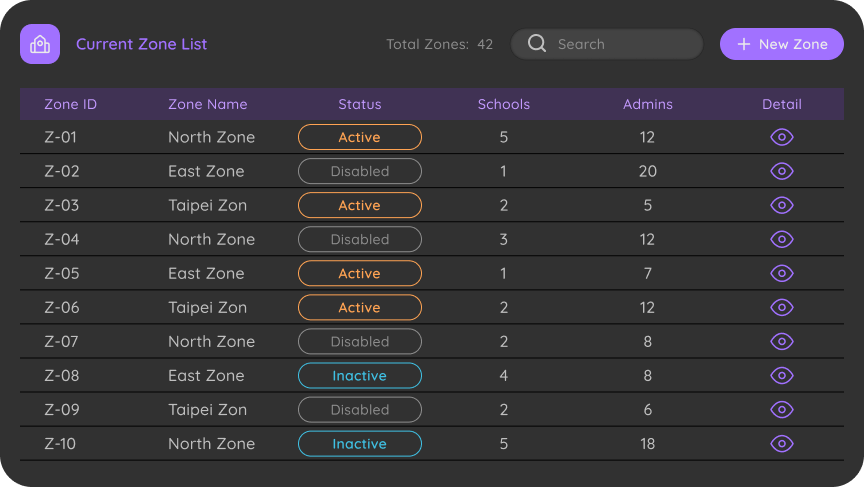
Task: View details of zone Z-02
Action: point(781,171)
